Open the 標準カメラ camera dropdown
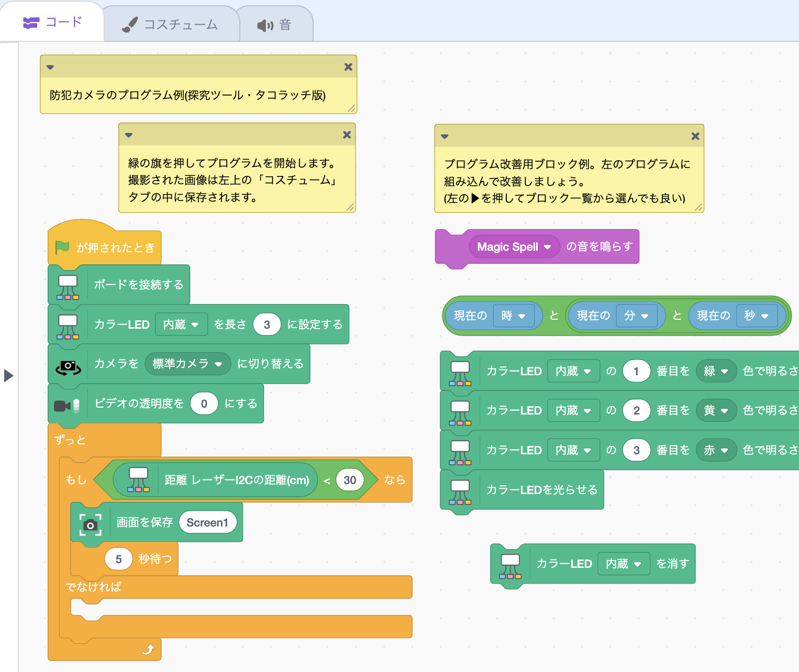The width and height of the screenshot is (799, 672). pyautogui.click(x=218, y=364)
